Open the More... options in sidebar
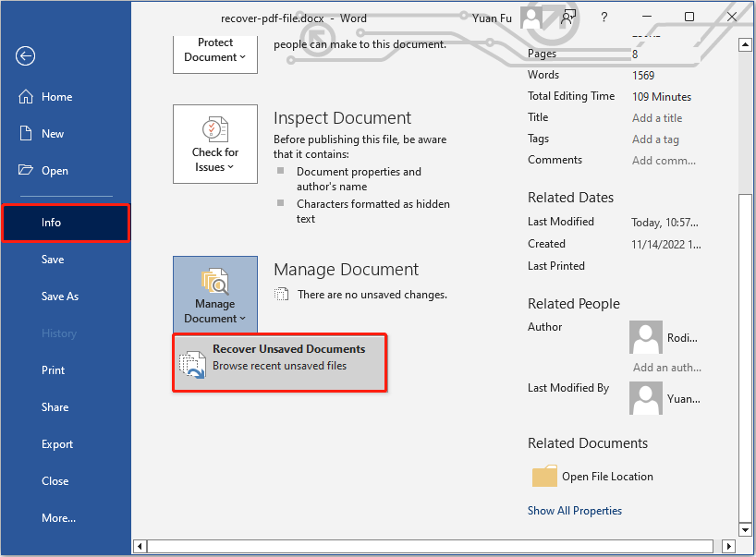Viewport: 756px width, 557px height. coord(66,518)
